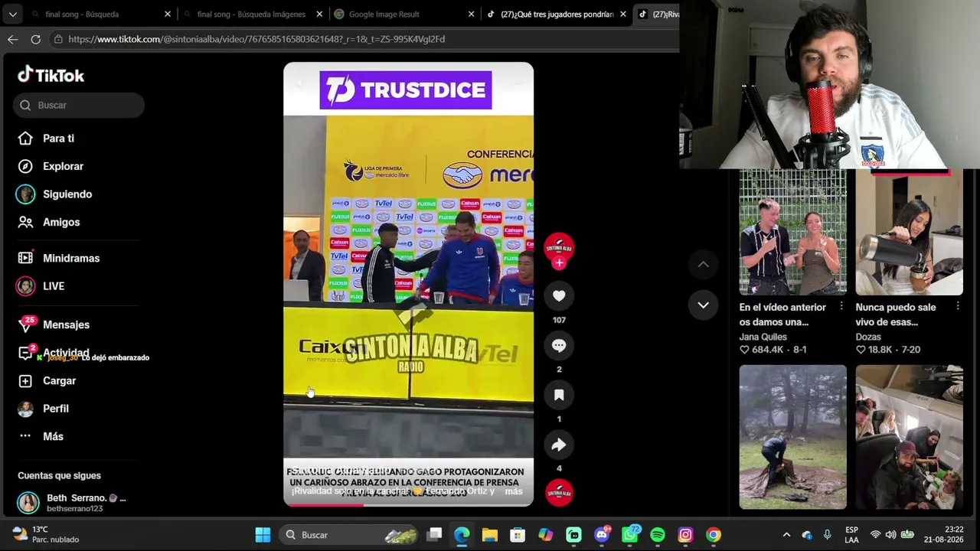Follow Sintonia Alba with the plus button
Screen dimensions: 980x551
[559, 262]
